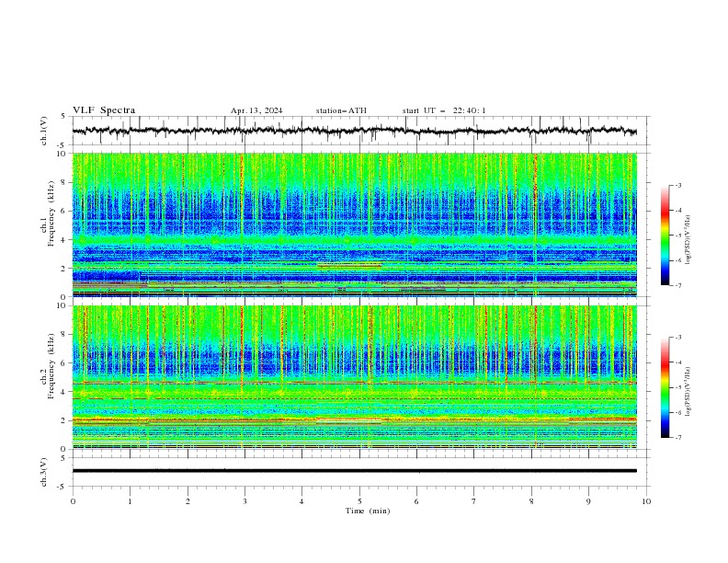Click the "4" kHz tick of ch.1 spectrogram
Image resolution: width=728 pixels, height=563 pixels.
click(63, 240)
